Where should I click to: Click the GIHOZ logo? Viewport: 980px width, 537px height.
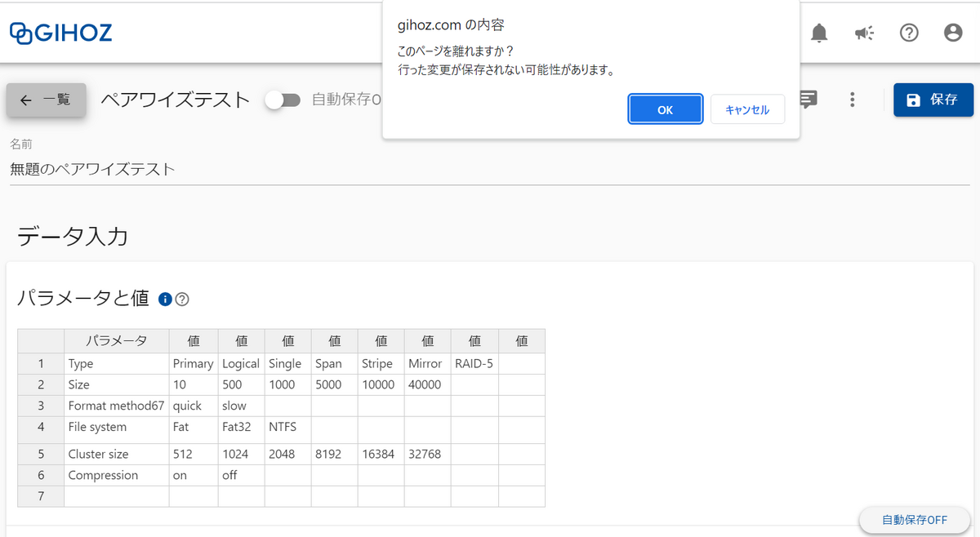pos(60,33)
